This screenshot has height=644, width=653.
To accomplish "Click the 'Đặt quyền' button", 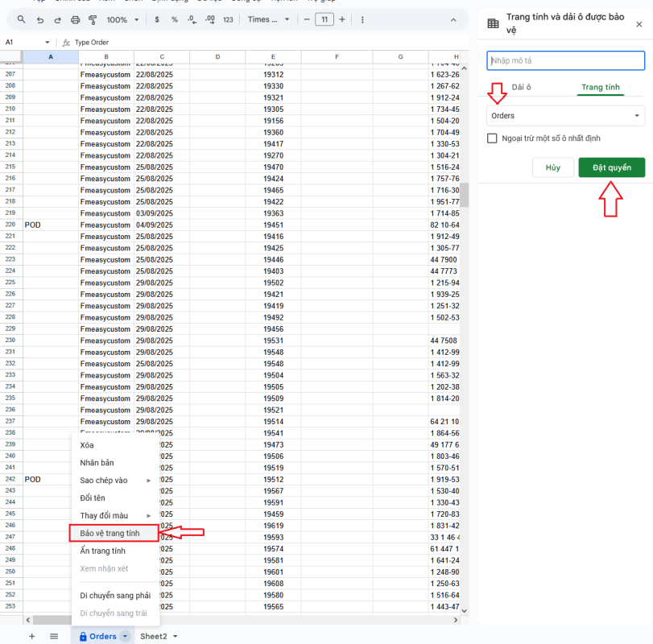I will [611, 167].
